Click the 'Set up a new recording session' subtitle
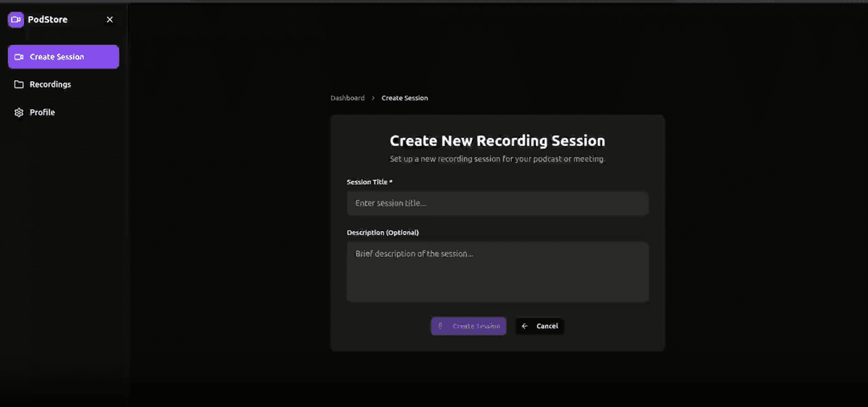 pyautogui.click(x=497, y=159)
